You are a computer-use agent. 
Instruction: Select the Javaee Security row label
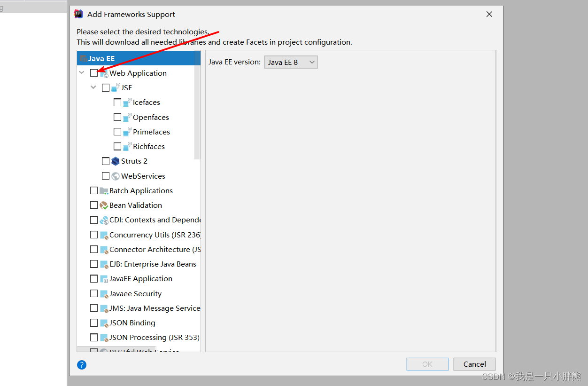tap(136, 293)
